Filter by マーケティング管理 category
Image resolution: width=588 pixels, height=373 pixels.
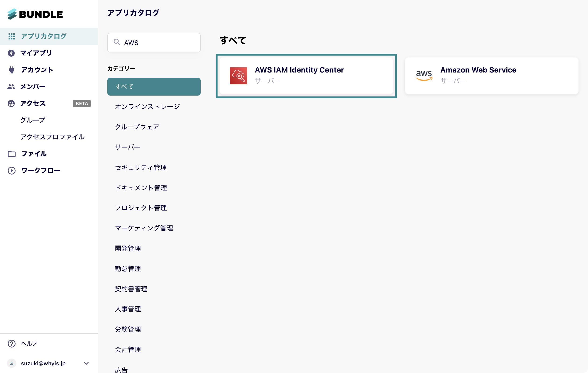(x=144, y=228)
